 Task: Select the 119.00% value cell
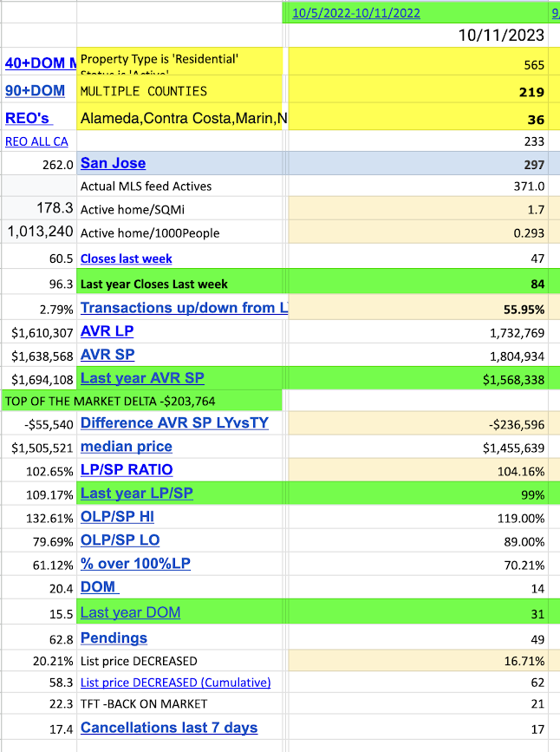418,517
